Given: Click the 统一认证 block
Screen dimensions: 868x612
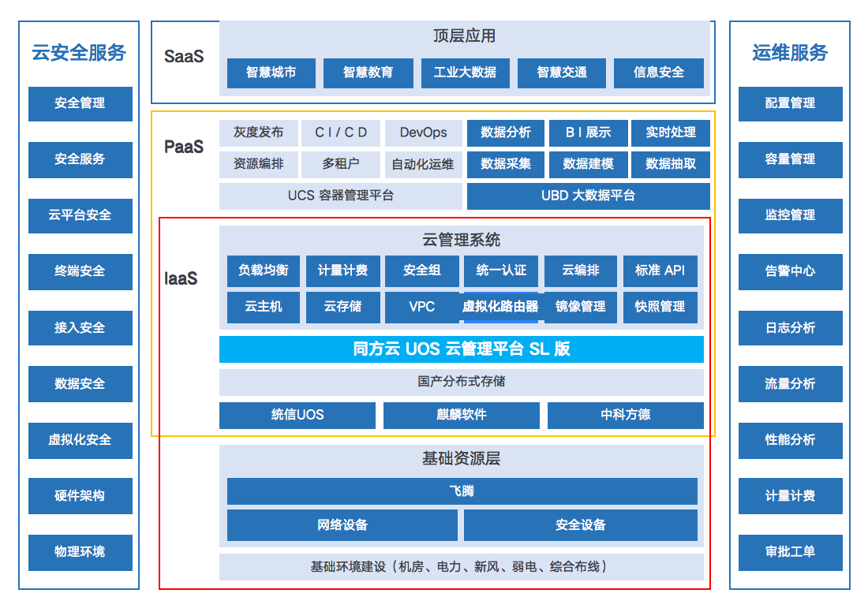Looking at the screenshot, I should pyautogui.click(x=501, y=271).
